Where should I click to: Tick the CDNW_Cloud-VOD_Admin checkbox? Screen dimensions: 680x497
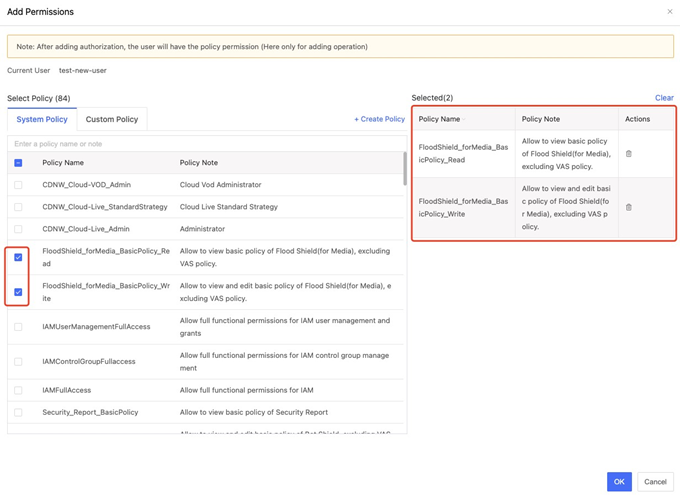click(x=18, y=185)
